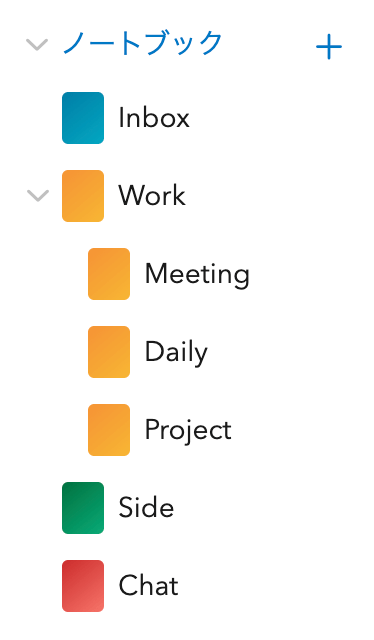Click the ノートブック header text
Viewport: 374px width, 640px height.
pyautogui.click(x=142, y=42)
